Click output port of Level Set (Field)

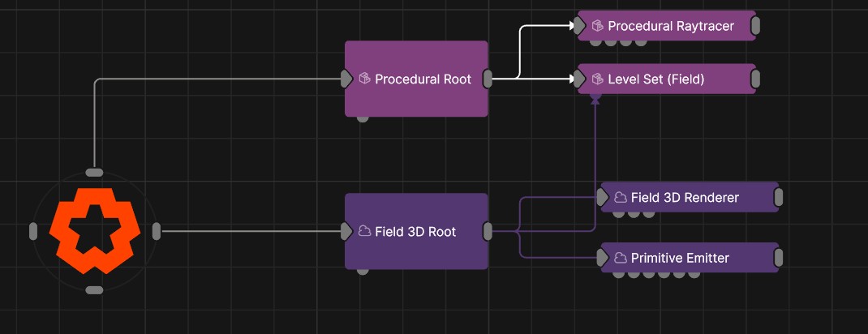coord(755,79)
